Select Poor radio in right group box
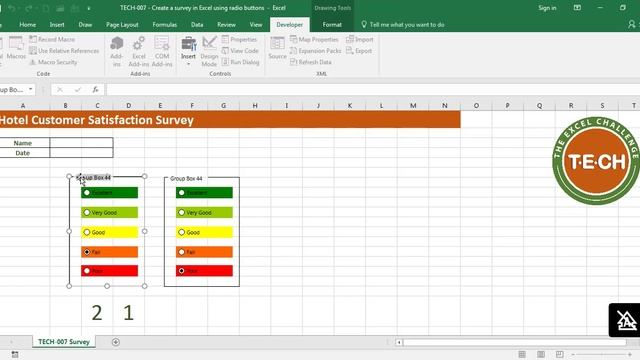 tap(182, 271)
